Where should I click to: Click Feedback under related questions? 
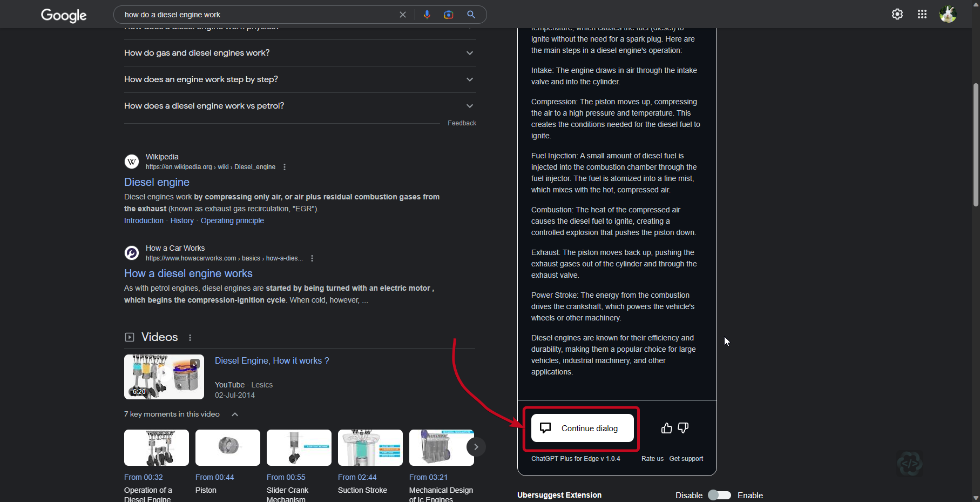coord(462,123)
